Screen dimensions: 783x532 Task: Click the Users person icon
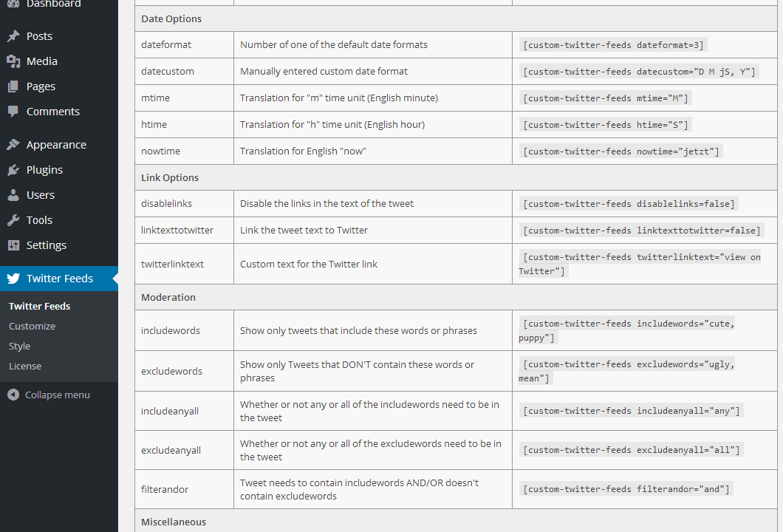pyautogui.click(x=13, y=195)
